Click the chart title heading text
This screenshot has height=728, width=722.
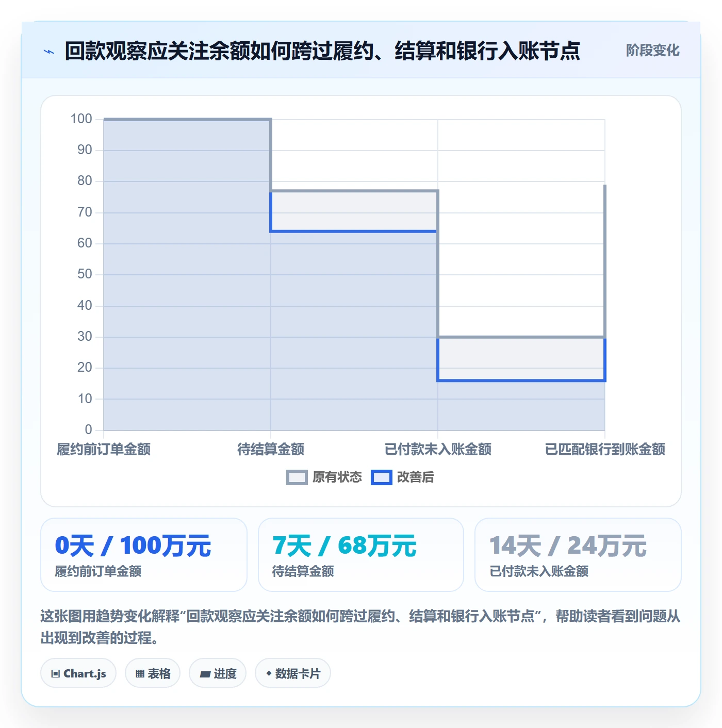(322, 51)
